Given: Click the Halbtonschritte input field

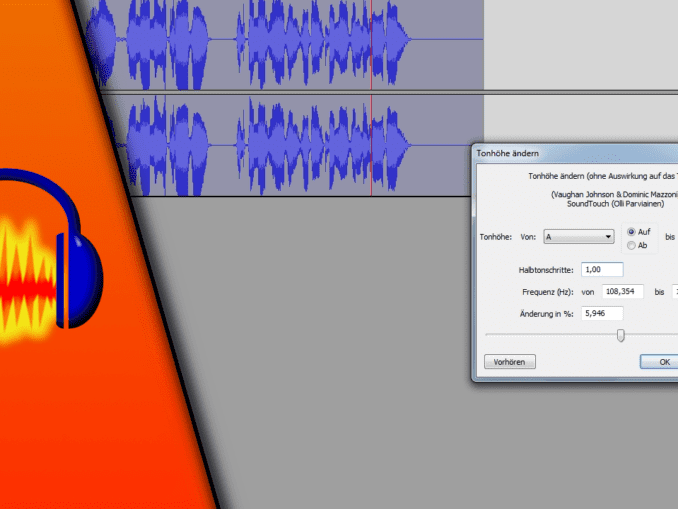Looking at the screenshot, I should [601, 269].
